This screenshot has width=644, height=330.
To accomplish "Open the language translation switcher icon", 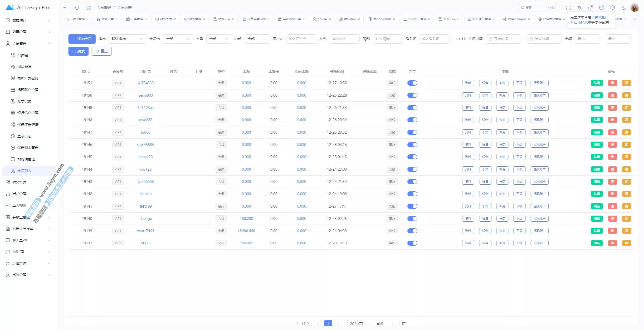I will point(579,8).
